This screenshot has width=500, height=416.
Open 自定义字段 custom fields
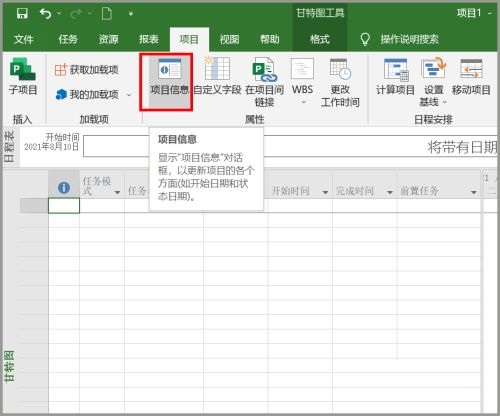[217, 77]
